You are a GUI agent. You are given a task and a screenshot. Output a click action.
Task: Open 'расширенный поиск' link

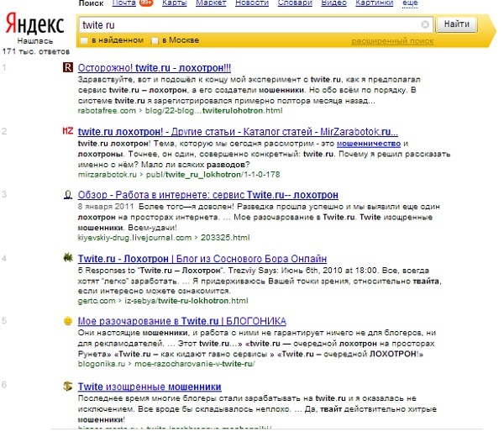click(x=392, y=41)
